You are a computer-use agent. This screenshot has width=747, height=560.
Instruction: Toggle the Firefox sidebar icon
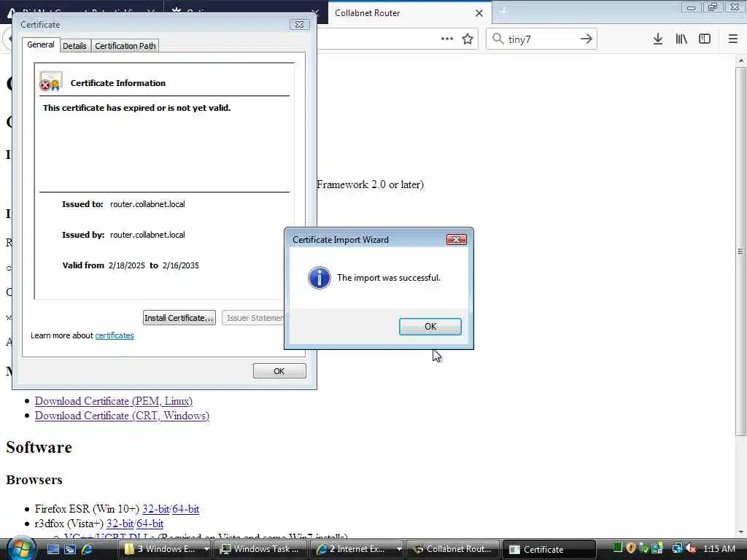point(705,39)
